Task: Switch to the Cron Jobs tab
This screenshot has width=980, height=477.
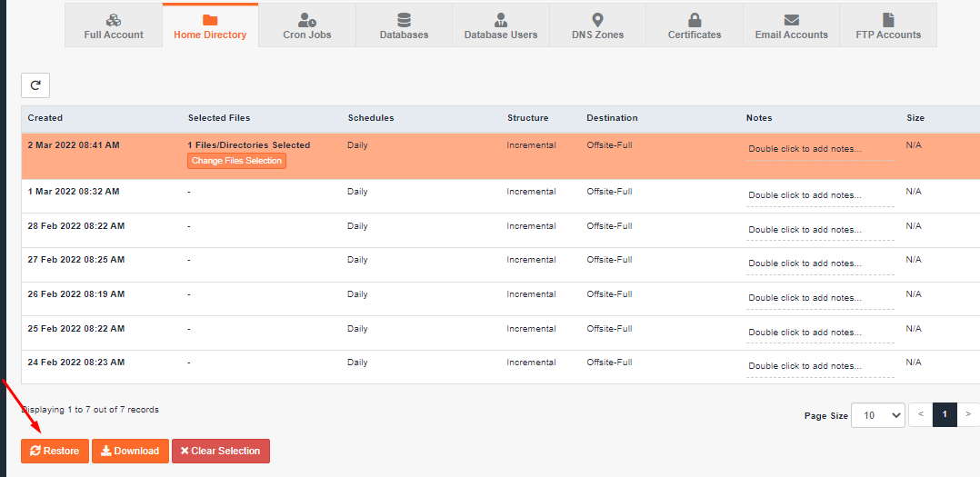Action: pyautogui.click(x=307, y=25)
